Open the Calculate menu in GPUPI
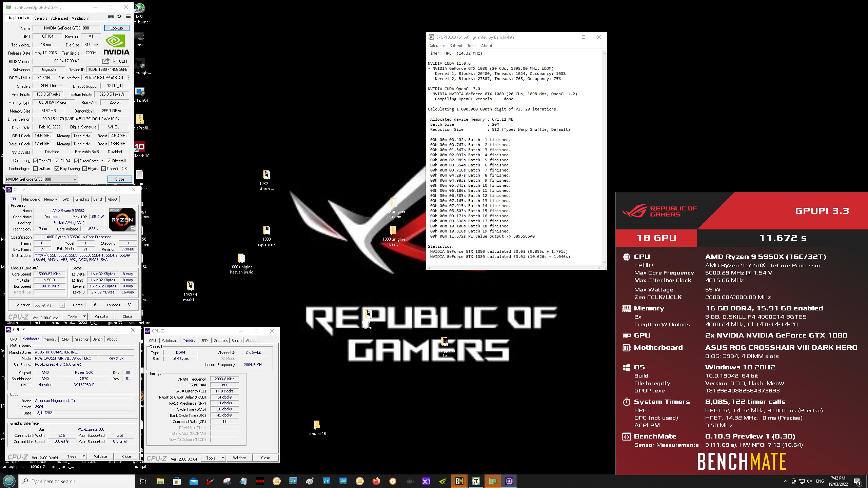Image resolution: width=868 pixels, height=488 pixels. [436, 46]
